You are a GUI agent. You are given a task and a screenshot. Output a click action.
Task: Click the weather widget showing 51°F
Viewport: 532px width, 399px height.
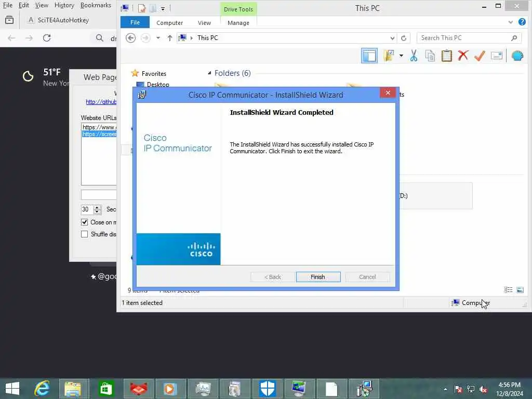[45, 77]
